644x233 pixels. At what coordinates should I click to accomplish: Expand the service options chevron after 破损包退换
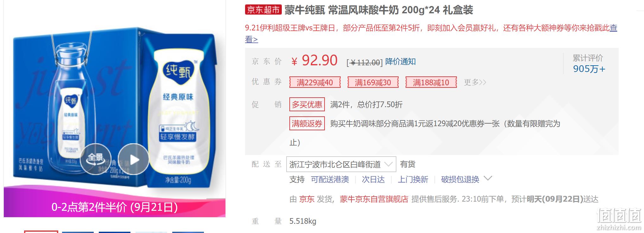488,178
